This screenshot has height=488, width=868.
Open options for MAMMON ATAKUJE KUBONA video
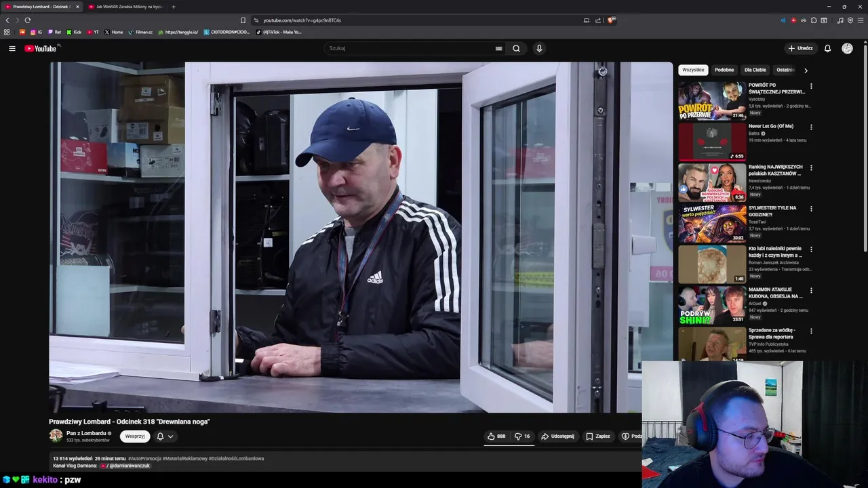[x=811, y=290]
